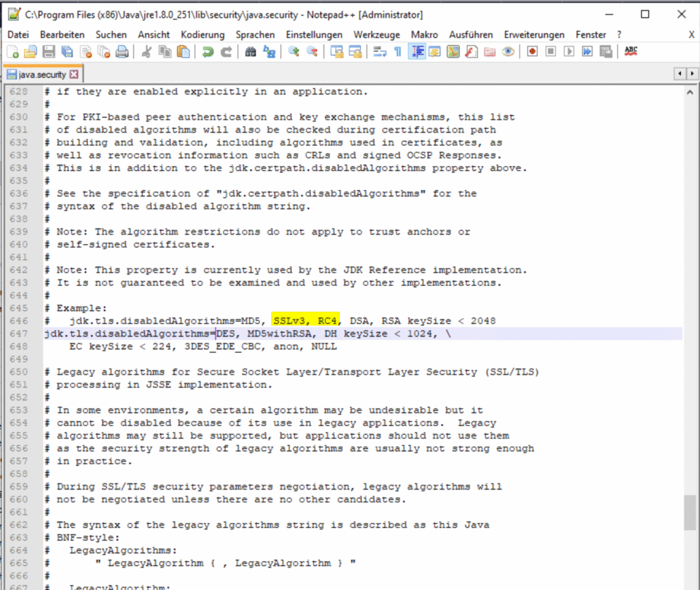
Task: Click the Print icon in the toolbar
Action: coord(122,51)
